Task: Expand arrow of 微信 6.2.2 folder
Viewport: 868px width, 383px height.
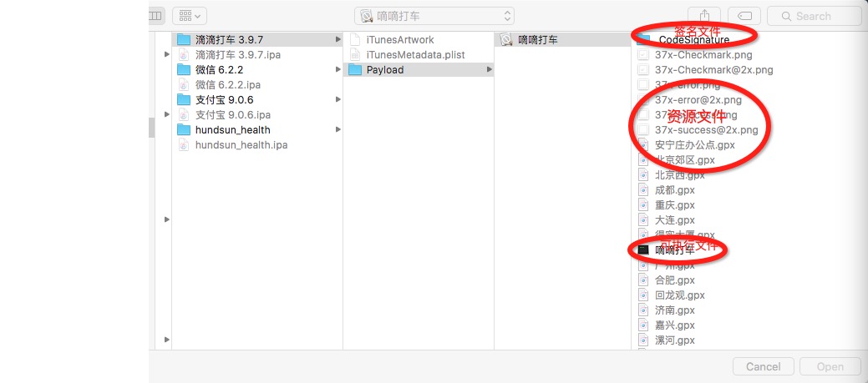Action: coord(338,69)
